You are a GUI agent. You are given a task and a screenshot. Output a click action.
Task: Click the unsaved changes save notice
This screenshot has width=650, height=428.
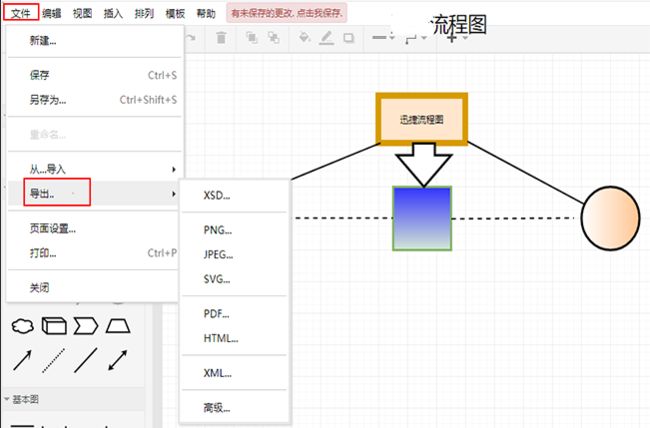point(287,13)
